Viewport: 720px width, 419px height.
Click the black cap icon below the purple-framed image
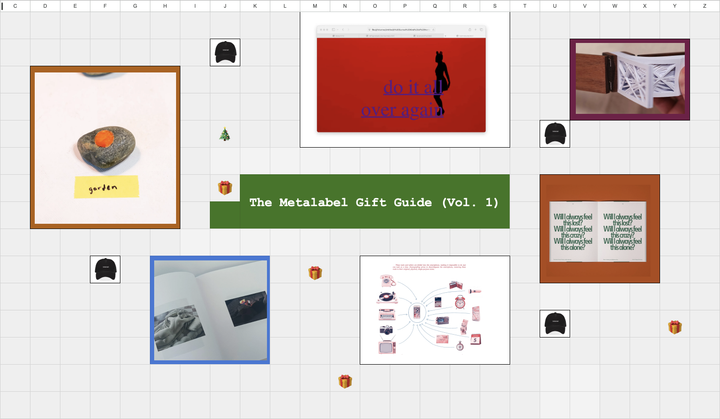coord(555,134)
